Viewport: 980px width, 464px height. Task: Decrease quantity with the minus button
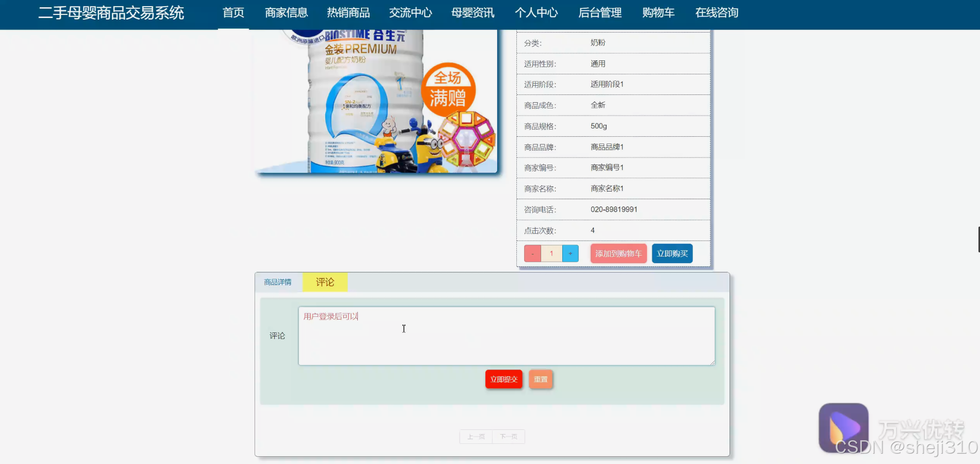[x=532, y=253]
